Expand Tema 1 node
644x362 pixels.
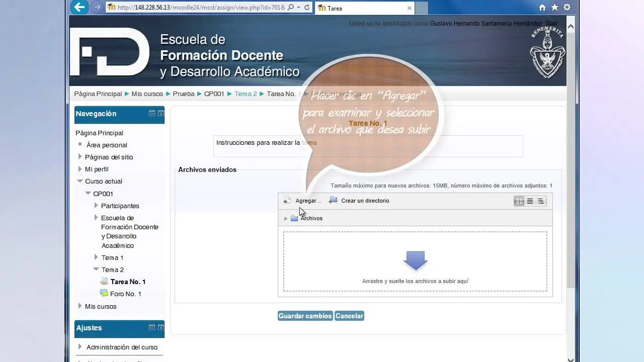[x=96, y=257]
